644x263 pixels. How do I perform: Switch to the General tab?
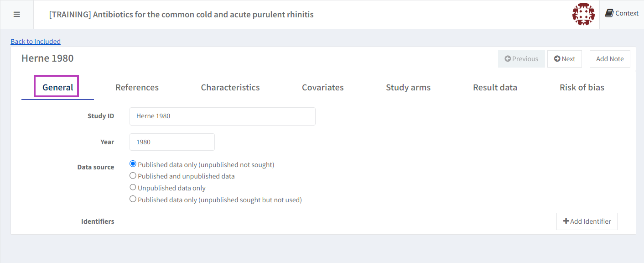57,87
